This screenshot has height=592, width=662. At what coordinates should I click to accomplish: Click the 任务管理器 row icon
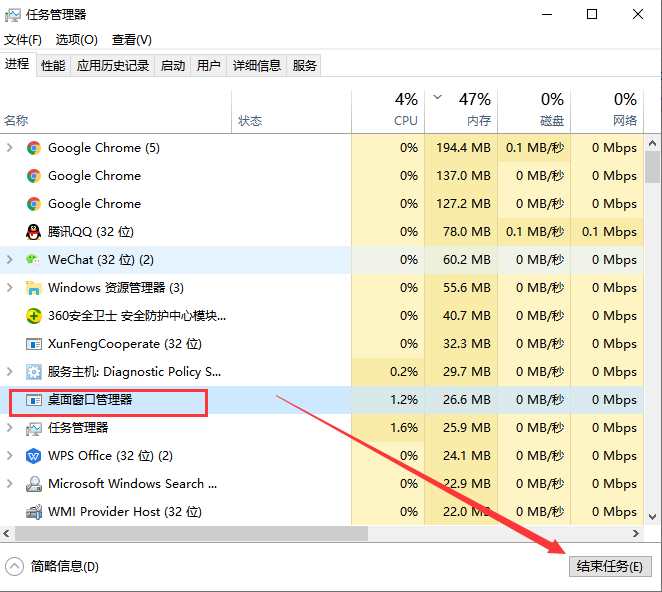[x=34, y=429]
